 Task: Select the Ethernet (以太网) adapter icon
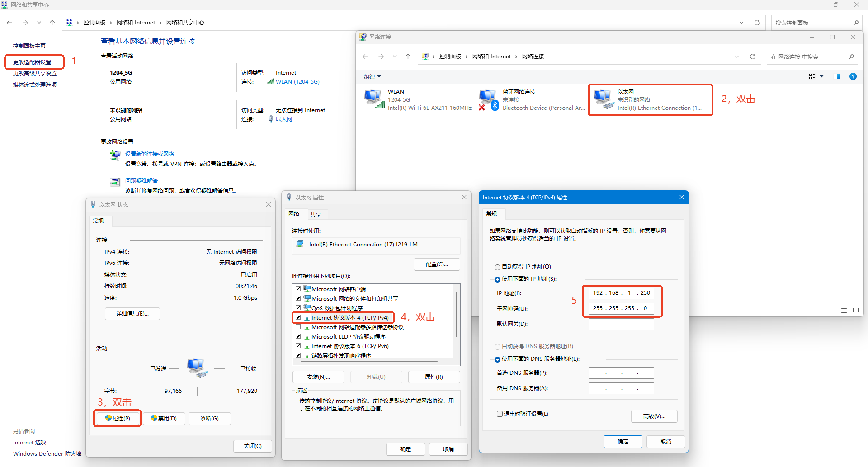tap(604, 99)
